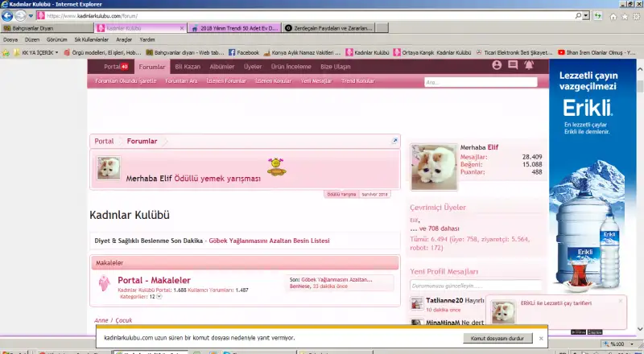This screenshot has height=354, width=644.
Task: Open the Görünüm menu
Action: pos(56,40)
